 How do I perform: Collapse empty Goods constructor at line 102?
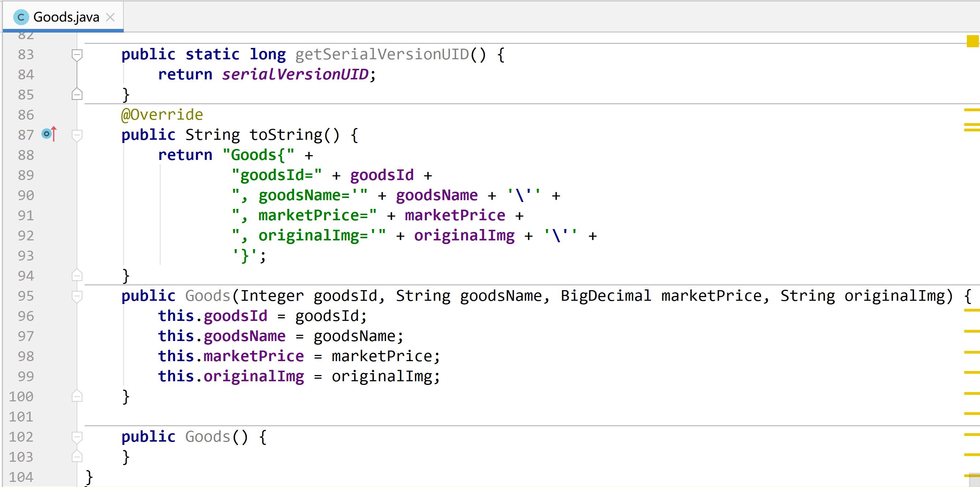click(77, 437)
